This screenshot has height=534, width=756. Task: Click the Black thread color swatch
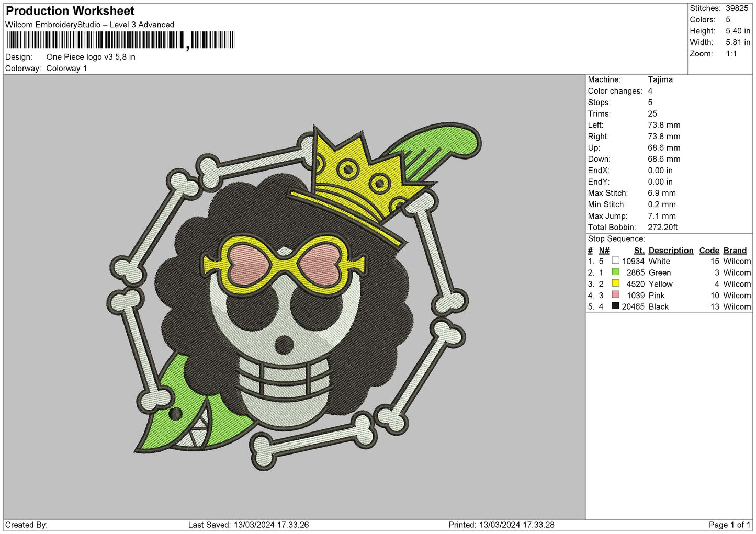click(x=615, y=306)
